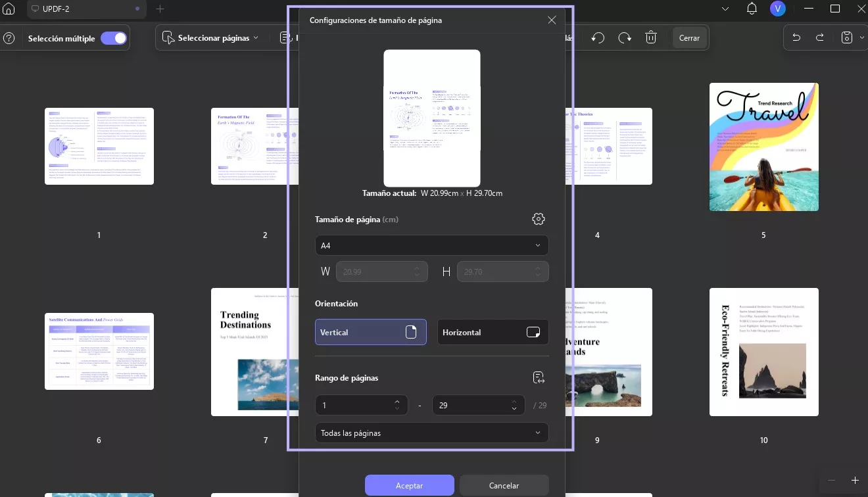The width and height of the screenshot is (868, 497).
Task: Expand the save options arrow
Action: 862,37
